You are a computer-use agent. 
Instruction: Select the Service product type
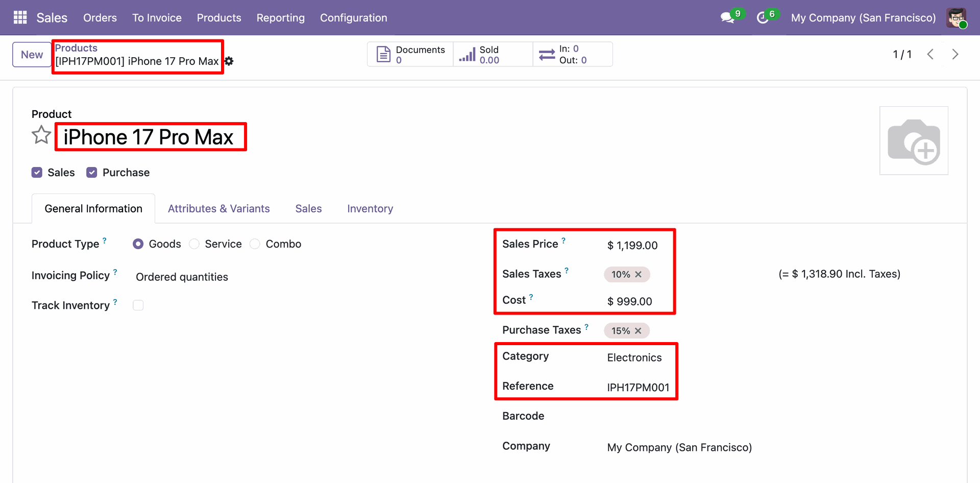(194, 244)
